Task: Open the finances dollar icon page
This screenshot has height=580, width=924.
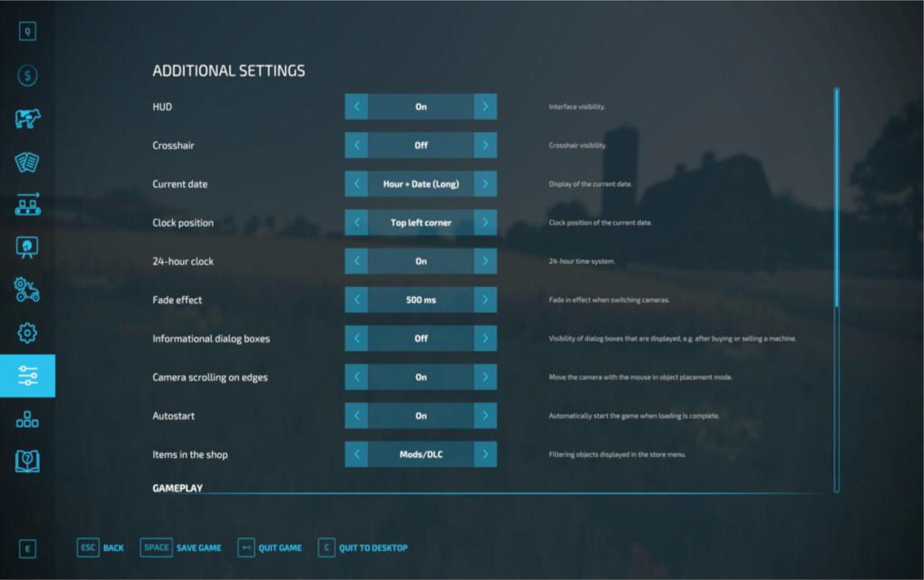Action: (x=27, y=75)
